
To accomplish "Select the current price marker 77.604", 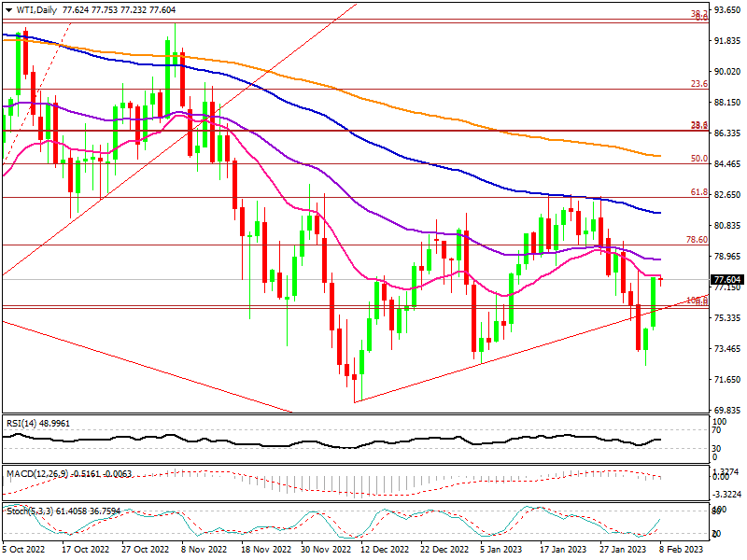I will click(727, 279).
